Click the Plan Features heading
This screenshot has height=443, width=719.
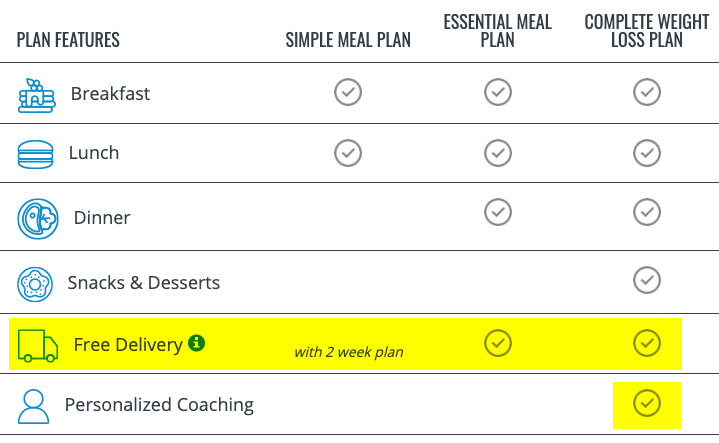pyautogui.click(x=68, y=40)
